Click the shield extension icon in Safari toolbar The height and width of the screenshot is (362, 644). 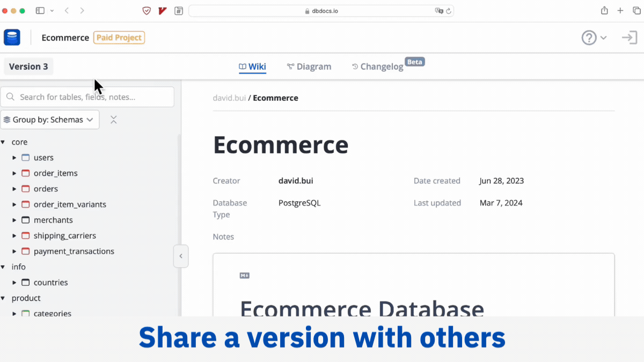(x=147, y=11)
